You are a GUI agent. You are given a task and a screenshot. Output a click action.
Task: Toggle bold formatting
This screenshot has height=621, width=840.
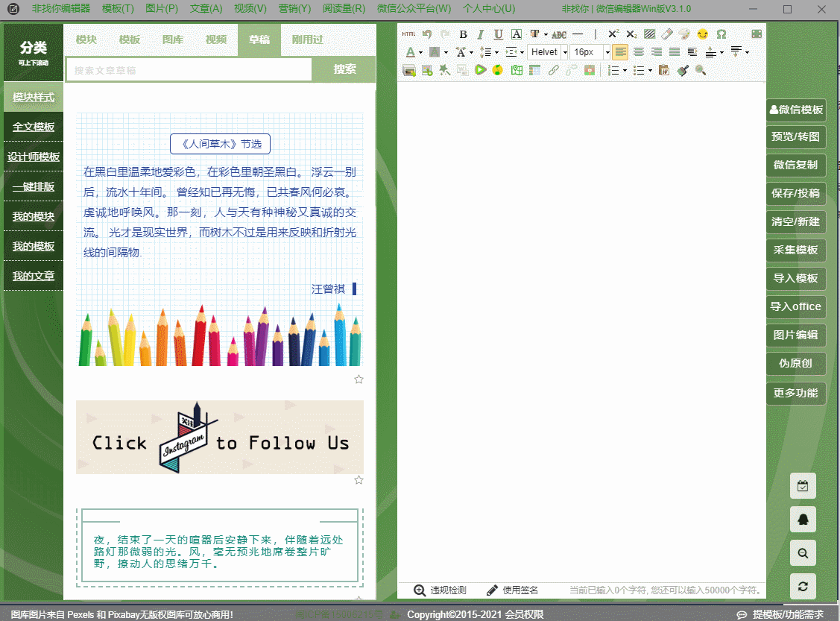click(464, 34)
